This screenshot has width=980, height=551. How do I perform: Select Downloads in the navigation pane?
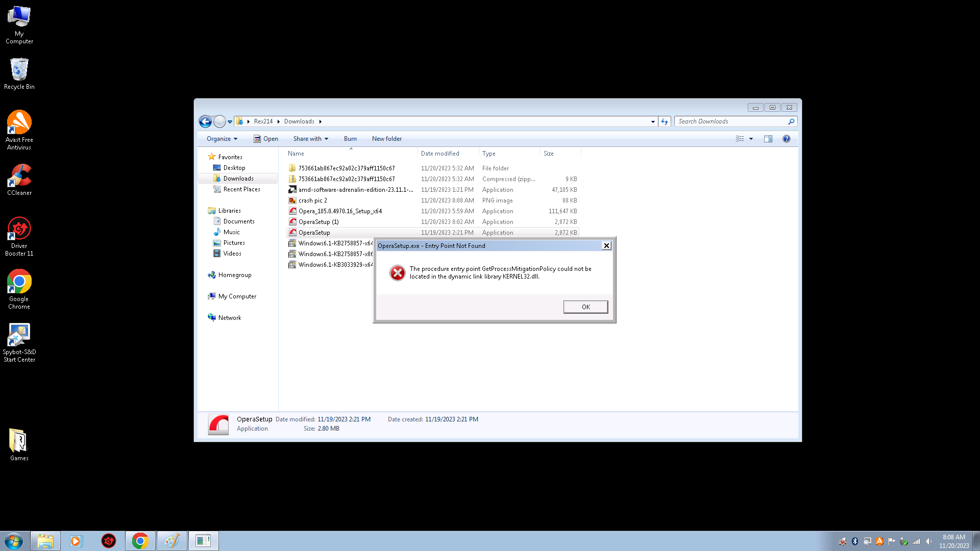coord(238,179)
